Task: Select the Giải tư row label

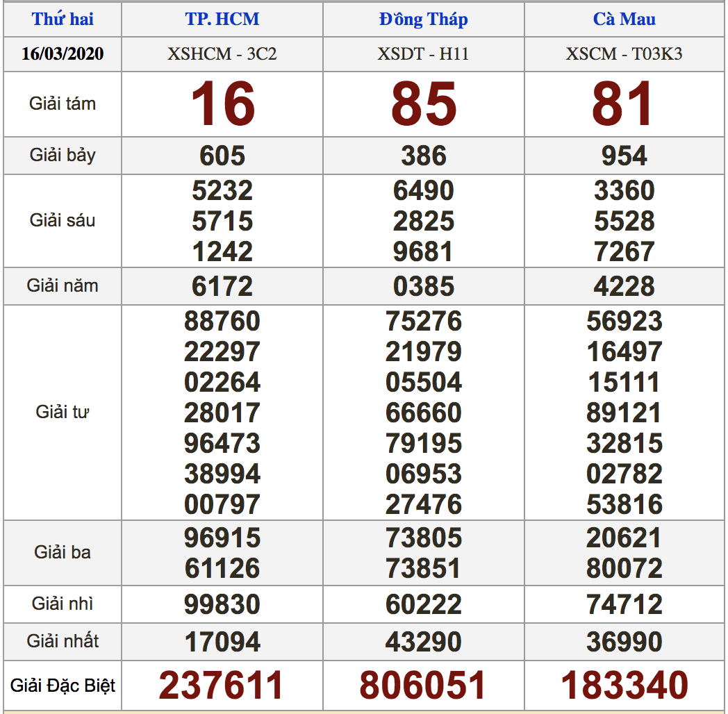Action: point(63,413)
